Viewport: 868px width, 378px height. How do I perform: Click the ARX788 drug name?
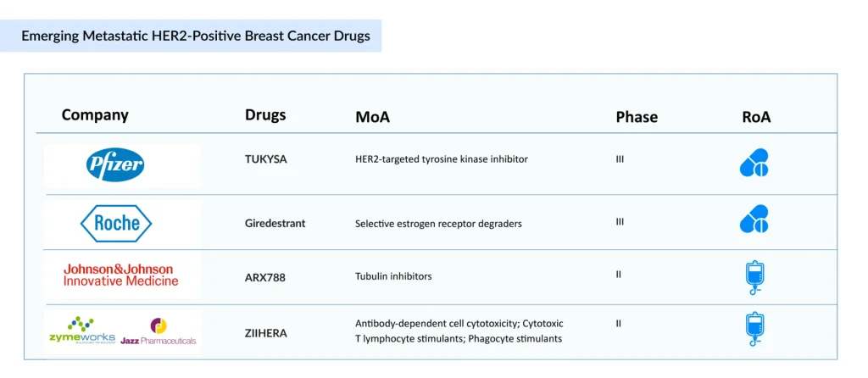[x=265, y=275]
